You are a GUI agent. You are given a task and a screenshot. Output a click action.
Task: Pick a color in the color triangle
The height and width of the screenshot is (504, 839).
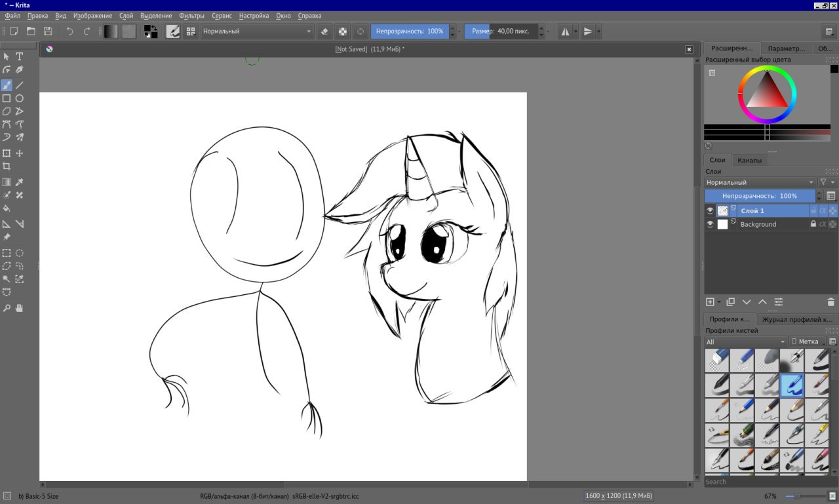tap(767, 93)
